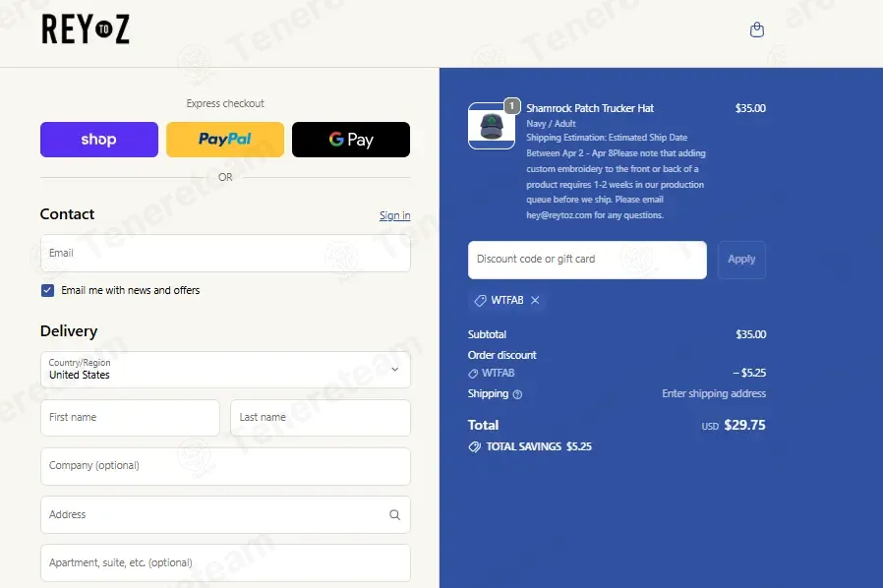Click the Sign in link

click(394, 215)
